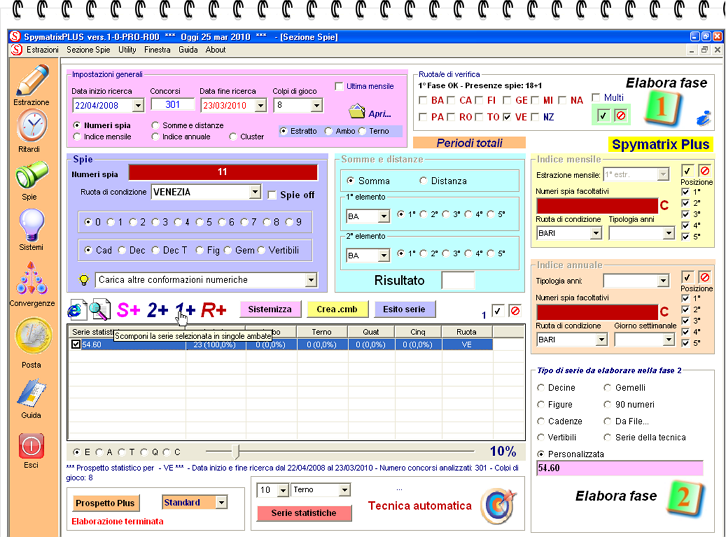Enable the Ultima mensile checkbox
726x537 pixels.
point(339,87)
